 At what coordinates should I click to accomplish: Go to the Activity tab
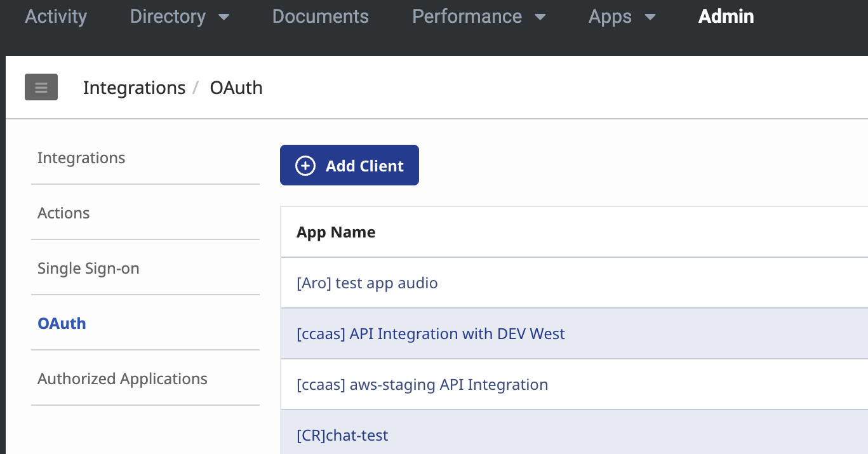pyautogui.click(x=56, y=17)
